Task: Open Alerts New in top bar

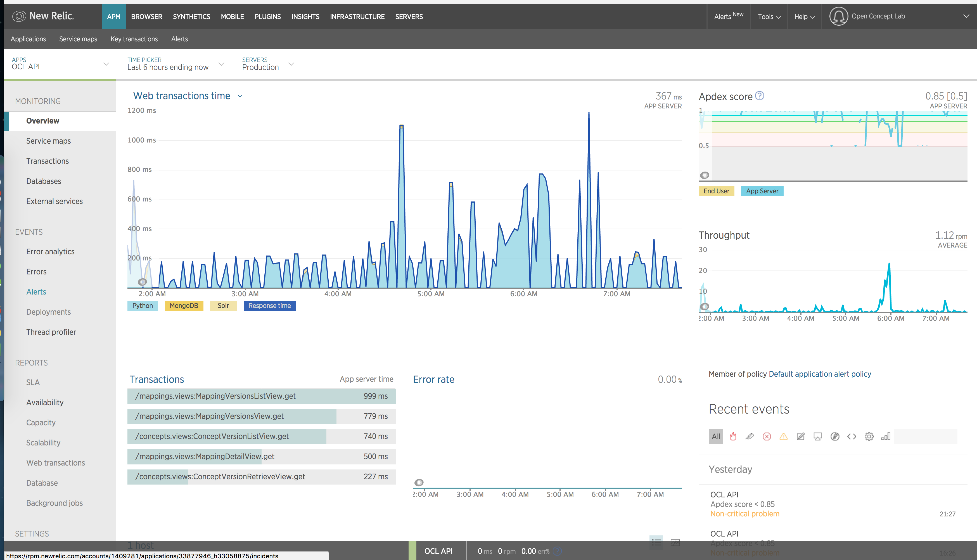Action: coord(729,16)
